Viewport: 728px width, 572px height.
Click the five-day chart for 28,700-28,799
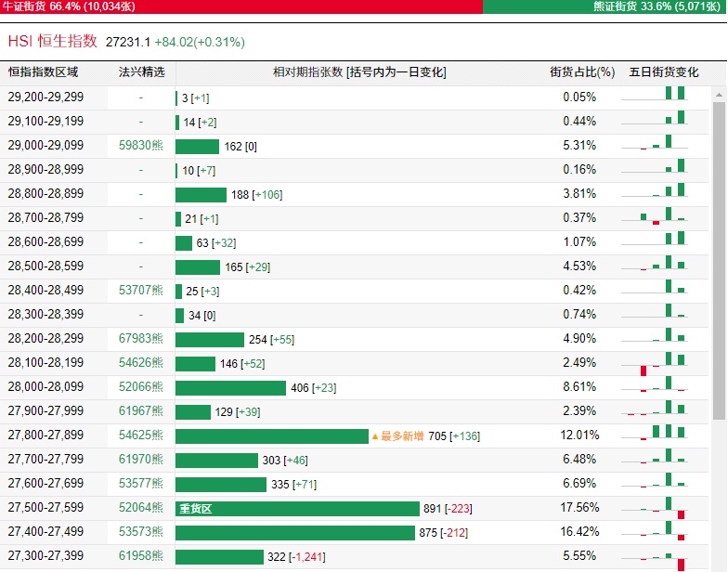click(655, 215)
